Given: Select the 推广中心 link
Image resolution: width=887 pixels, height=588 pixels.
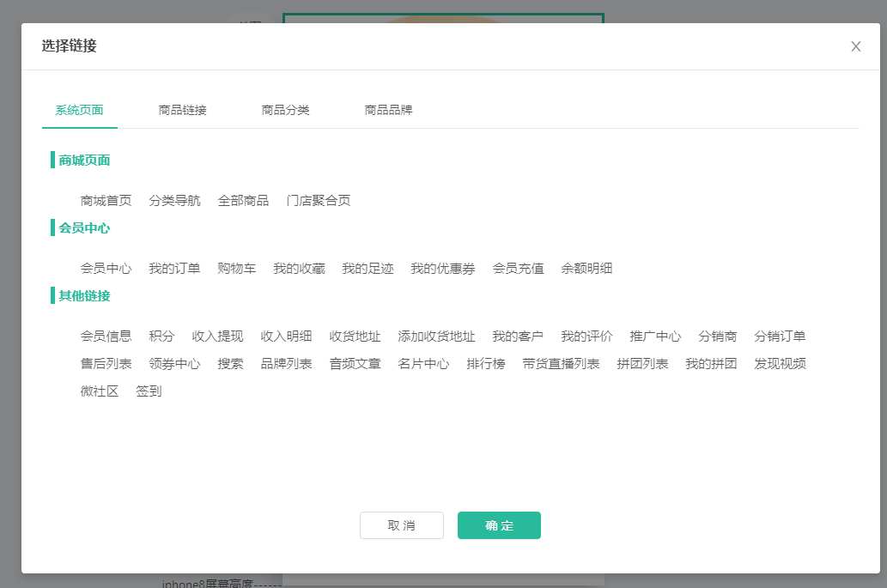Looking at the screenshot, I should [655, 336].
